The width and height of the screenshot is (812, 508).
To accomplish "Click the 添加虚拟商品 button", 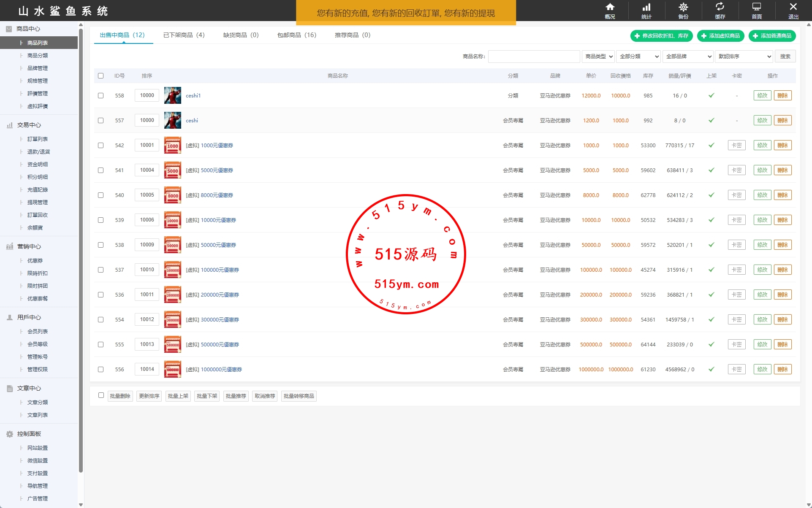I will (x=720, y=36).
